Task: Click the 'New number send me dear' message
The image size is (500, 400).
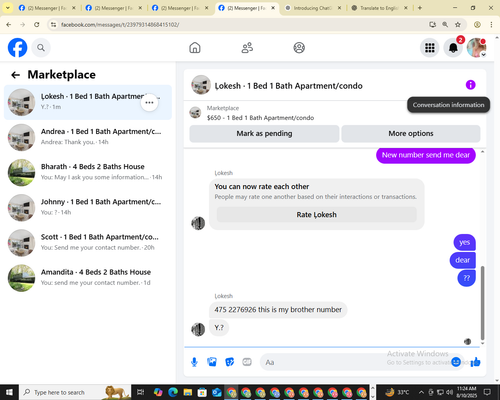Action: click(426, 155)
